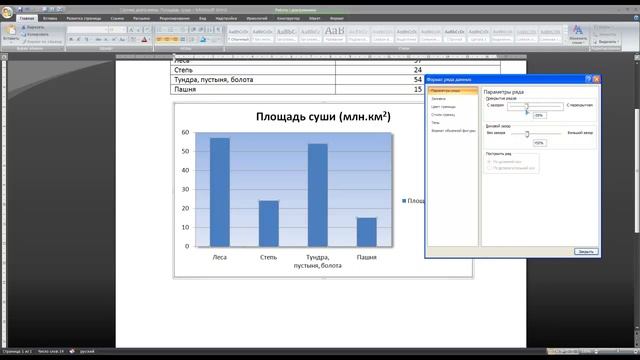Viewport: 640px width, 360px height.
Task: Select Цвет границы in the dialog sidebar
Action: (443, 107)
